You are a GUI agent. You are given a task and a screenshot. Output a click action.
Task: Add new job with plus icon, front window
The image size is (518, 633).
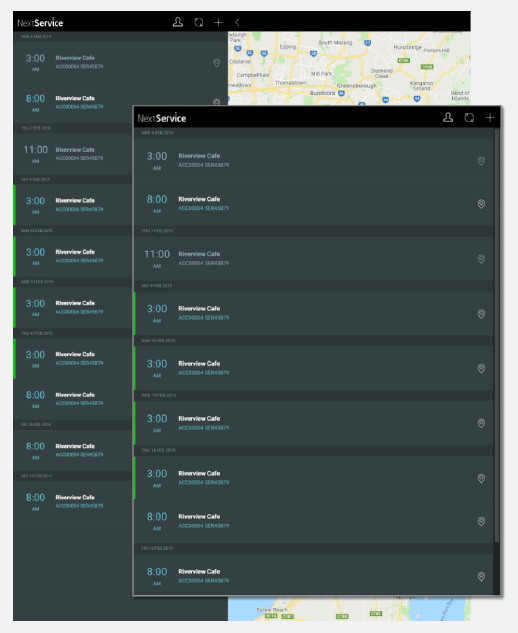point(490,117)
